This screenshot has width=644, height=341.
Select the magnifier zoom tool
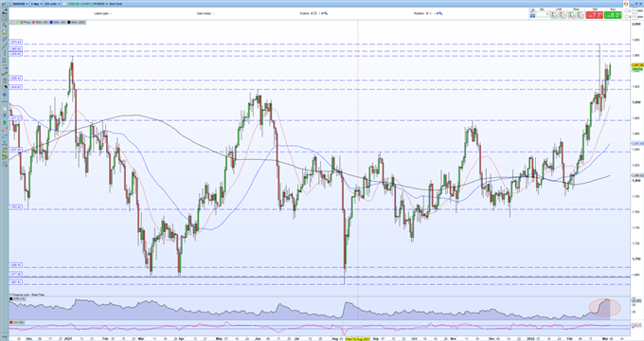(5, 25)
